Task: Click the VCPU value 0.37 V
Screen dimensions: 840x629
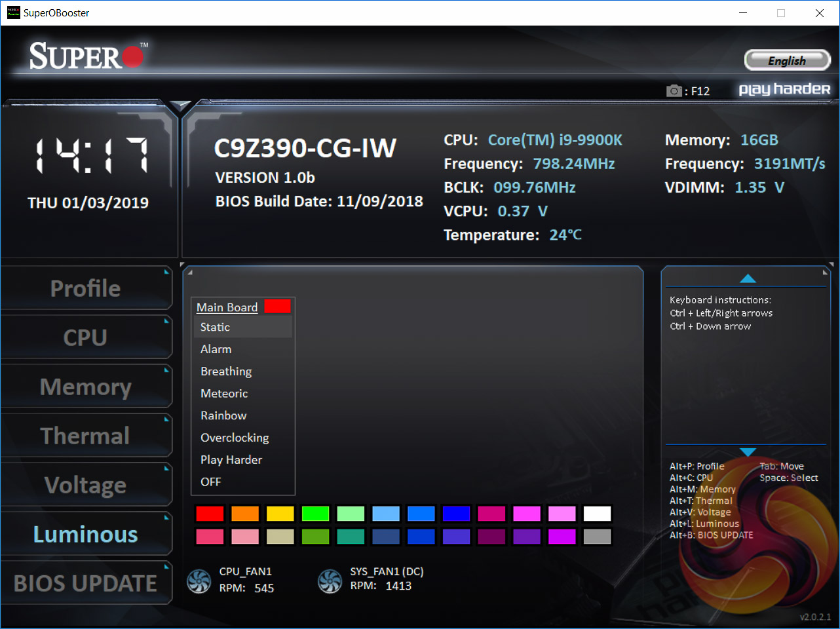Action: tap(523, 211)
